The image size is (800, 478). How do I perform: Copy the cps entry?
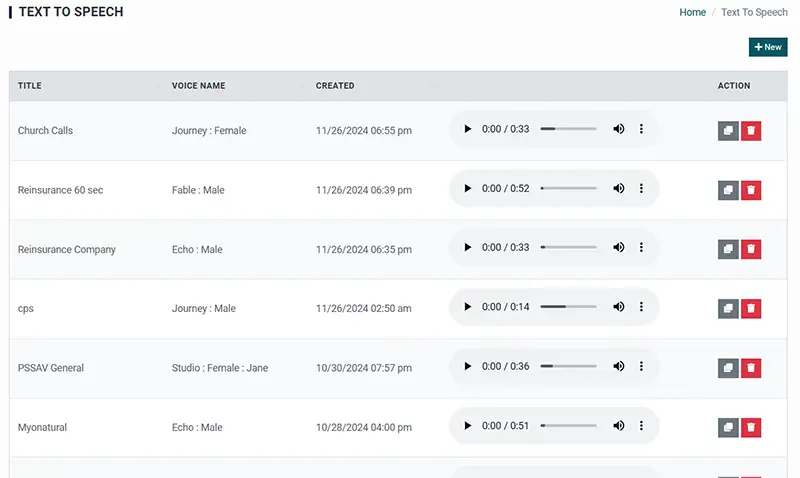point(728,309)
